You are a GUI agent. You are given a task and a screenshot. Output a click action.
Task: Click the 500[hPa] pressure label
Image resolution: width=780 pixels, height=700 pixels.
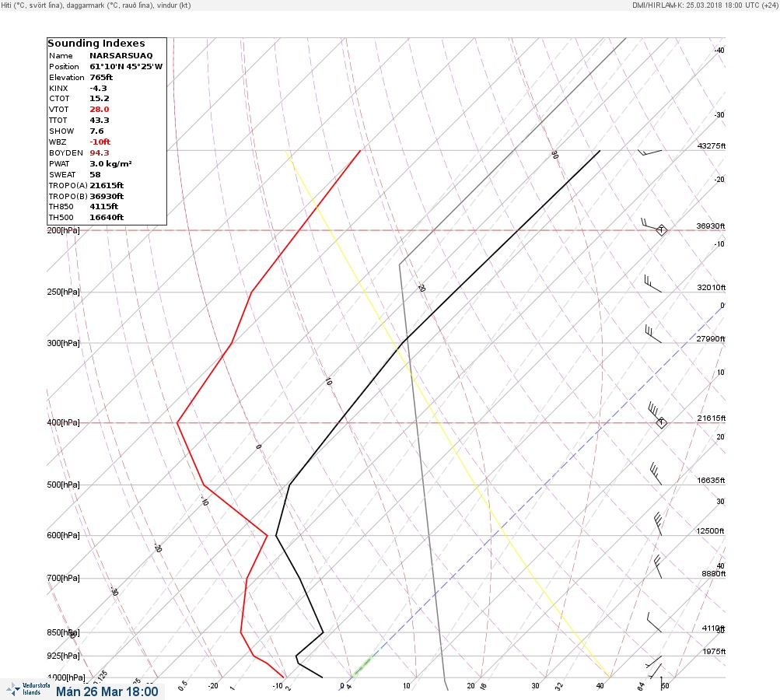(x=63, y=485)
